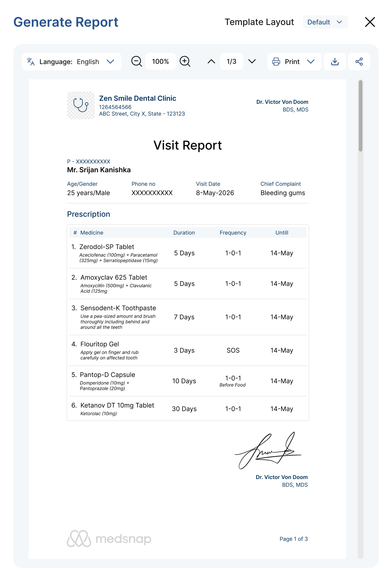Click the report vertical scrollbar thumb
This screenshot has height=581, width=392.
360,116
